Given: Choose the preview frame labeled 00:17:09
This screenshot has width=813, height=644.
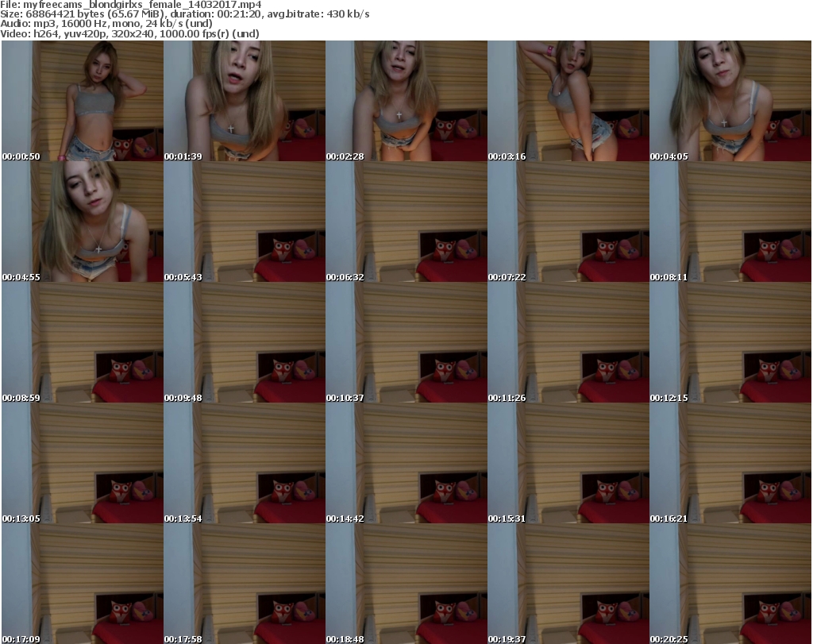Looking at the screenshot, I should (x=83, y=584).
